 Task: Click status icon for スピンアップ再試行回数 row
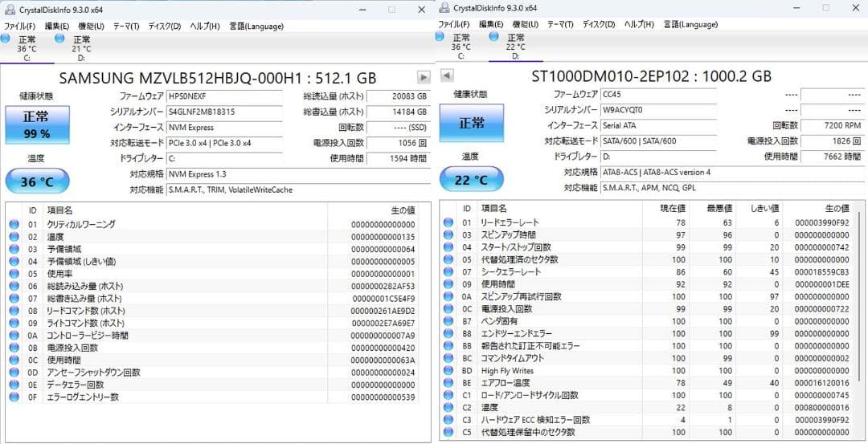(x=448, y=296)
